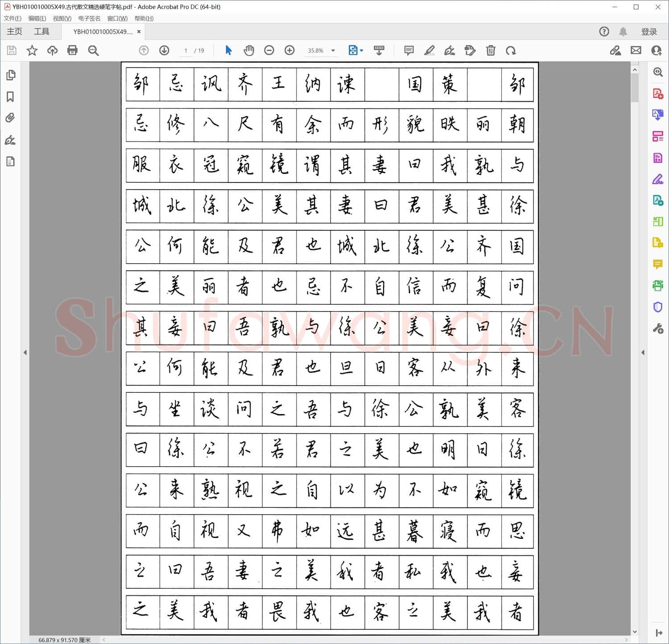Expand the right pane with bottom arrow icon
Image resolution: width=669 pixels, height=644 pixels.
tap(659, 633)
